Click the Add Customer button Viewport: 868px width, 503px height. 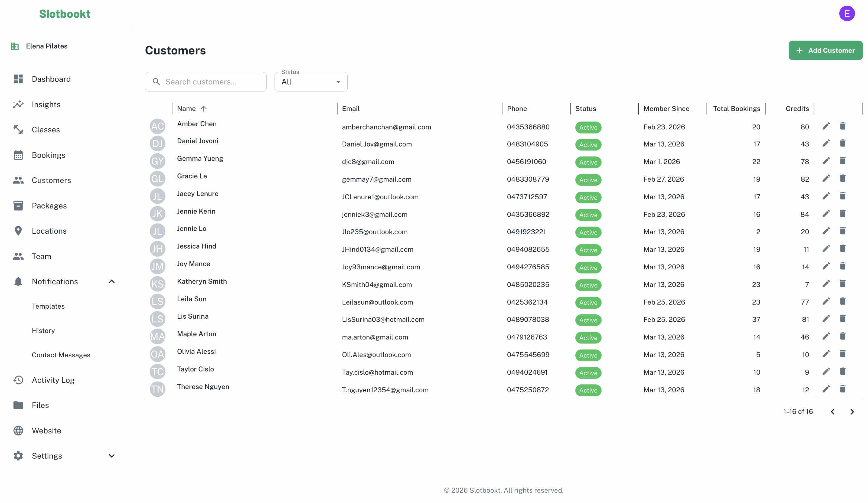pyautogui.click(x=825, y=50)
